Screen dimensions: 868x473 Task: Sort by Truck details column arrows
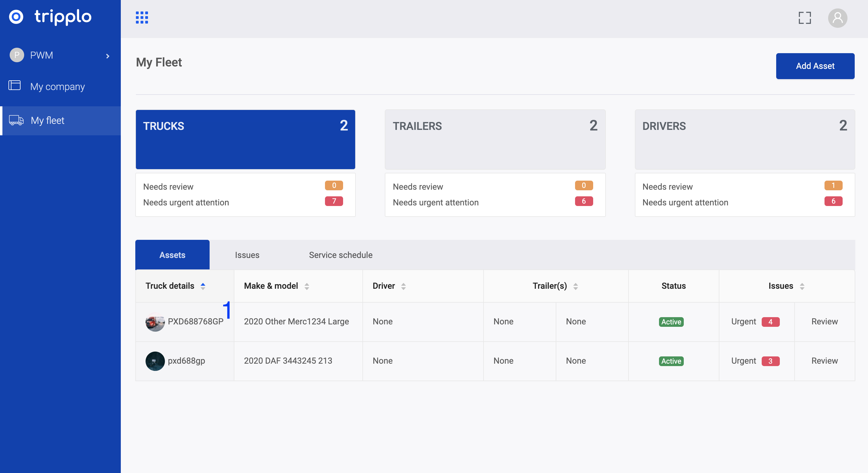pos(203,286)
